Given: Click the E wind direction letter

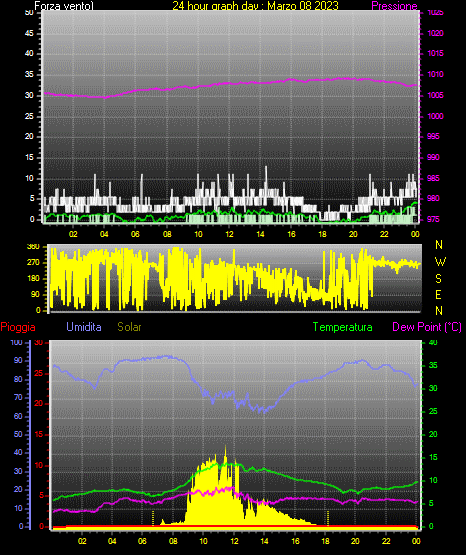Looking at the screenshot, I should 438,294.
